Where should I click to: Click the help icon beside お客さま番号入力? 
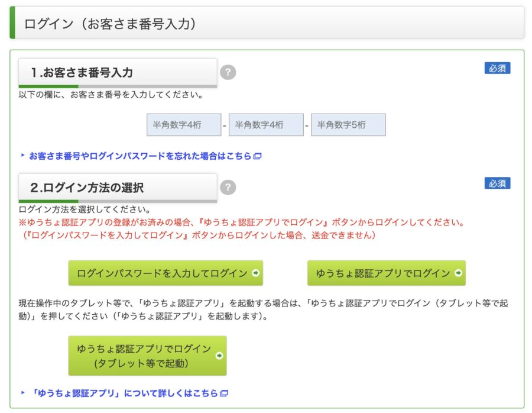tap(228, 73)
